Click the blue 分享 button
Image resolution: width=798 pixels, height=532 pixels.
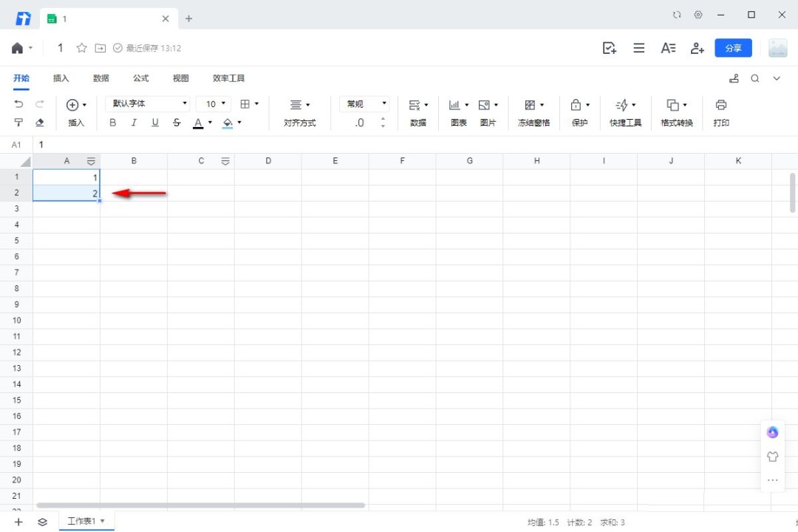(733, 48)
